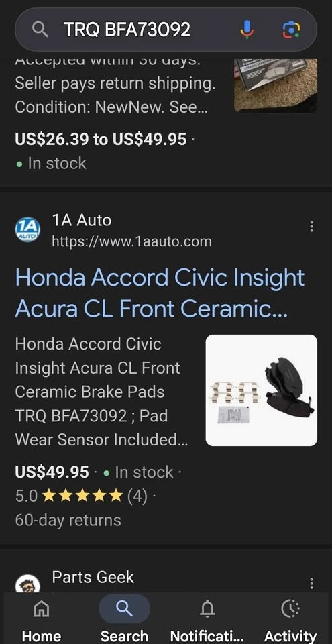
Task: Open the 1A Auto result's three-dot menu
Action: click(311, 226)
